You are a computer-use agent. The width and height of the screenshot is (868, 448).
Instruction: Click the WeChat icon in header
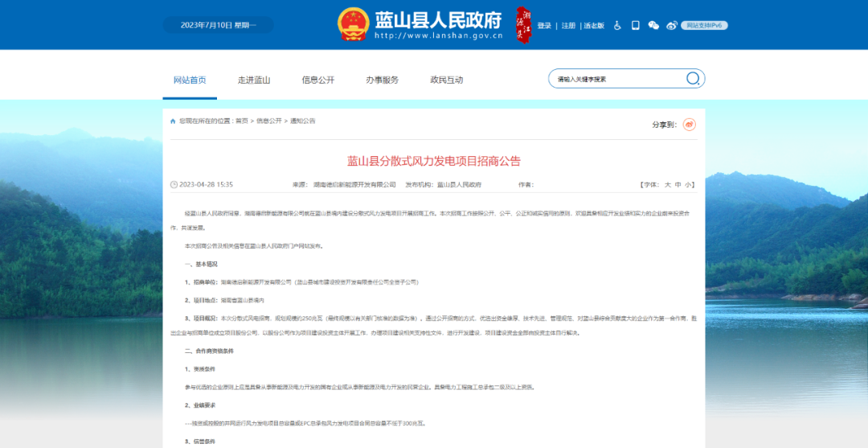[x=653, y=26]
